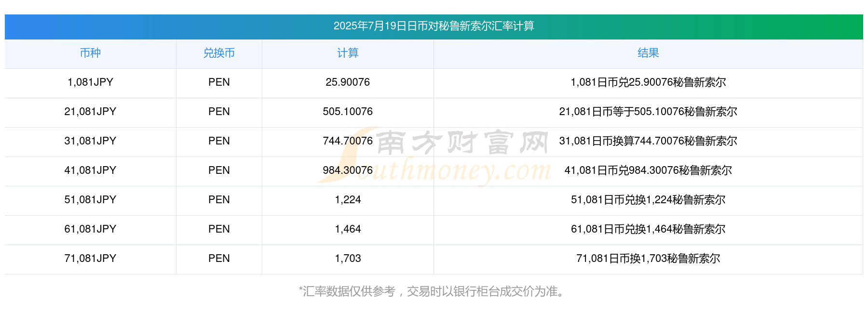Click PEN in the 41,081JPY row
Image resolution: width=868 pixels, height=313 pixels.
pyautogui.click(x=219, y=170)
